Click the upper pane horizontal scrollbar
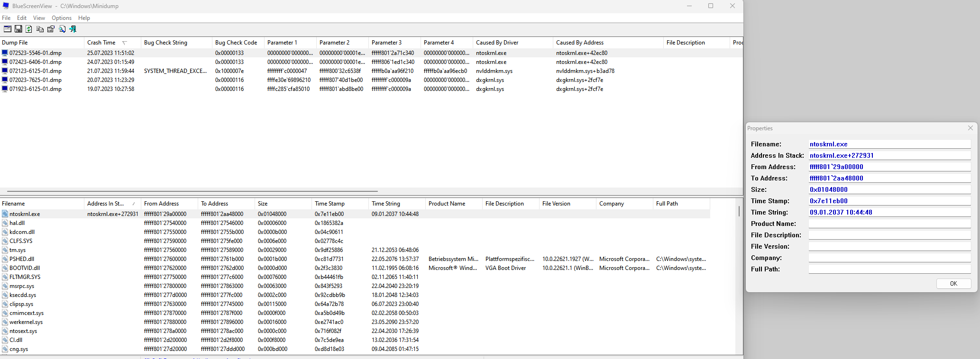Screen dimensions: 980x359 pos(192,191)
